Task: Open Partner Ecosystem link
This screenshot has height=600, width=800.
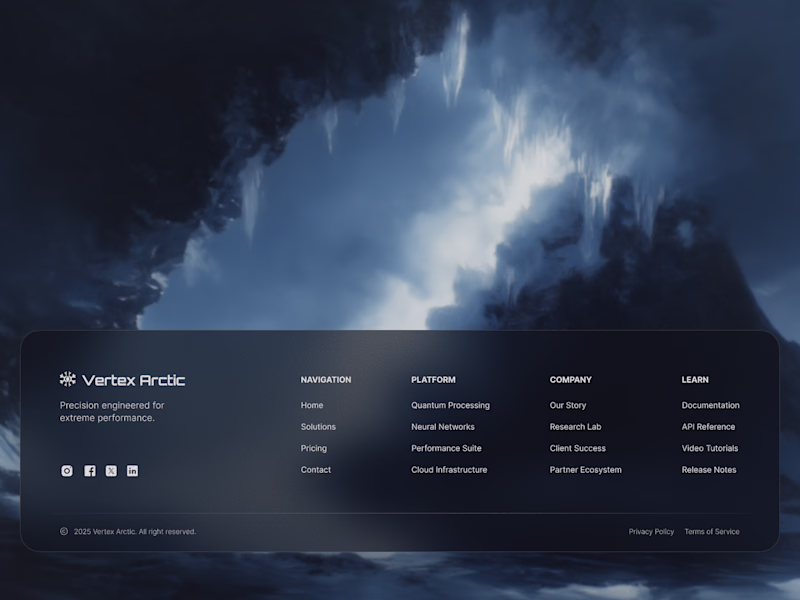Action: click(585, 469)
